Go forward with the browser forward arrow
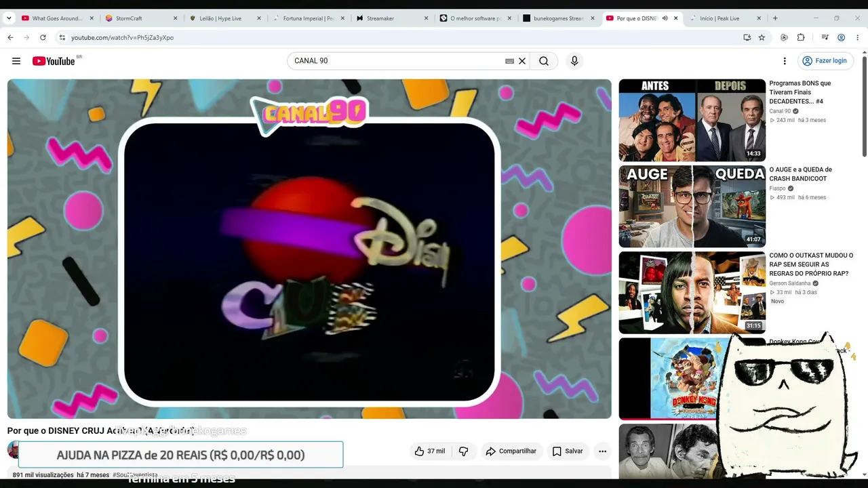The width and height of the screenshot is (868, 488). coord(26,37)
